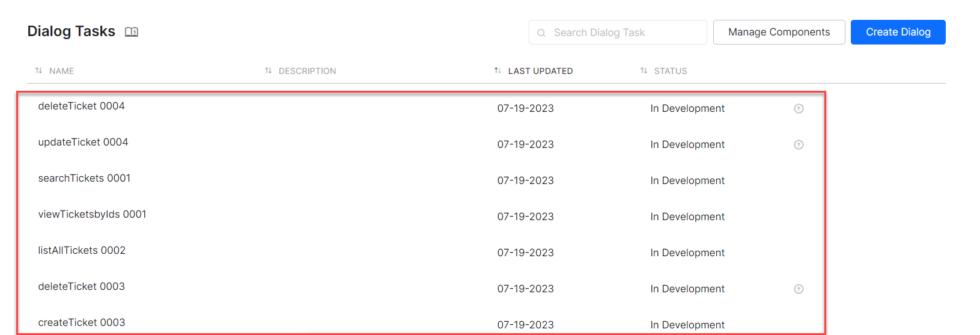Click the sort arrows beside DESCRIPTION
Screen dimensions: 980x335
point(268,71)
